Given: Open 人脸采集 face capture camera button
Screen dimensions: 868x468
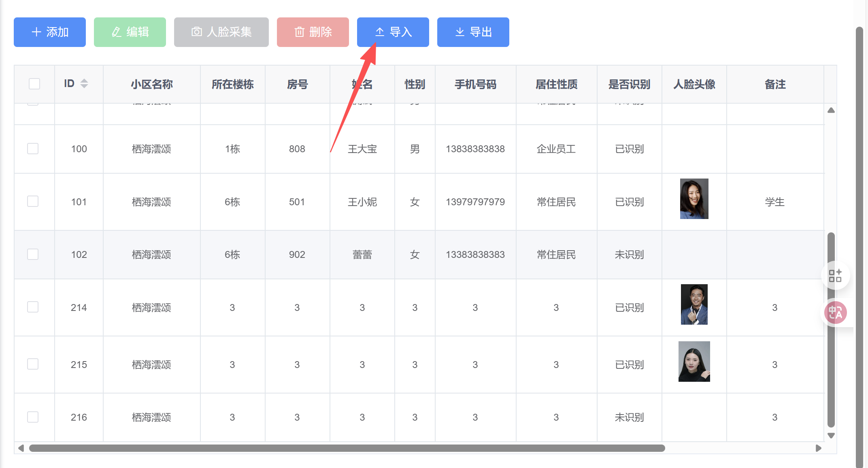Looking at the screenshot, I should tap(221, 32).
